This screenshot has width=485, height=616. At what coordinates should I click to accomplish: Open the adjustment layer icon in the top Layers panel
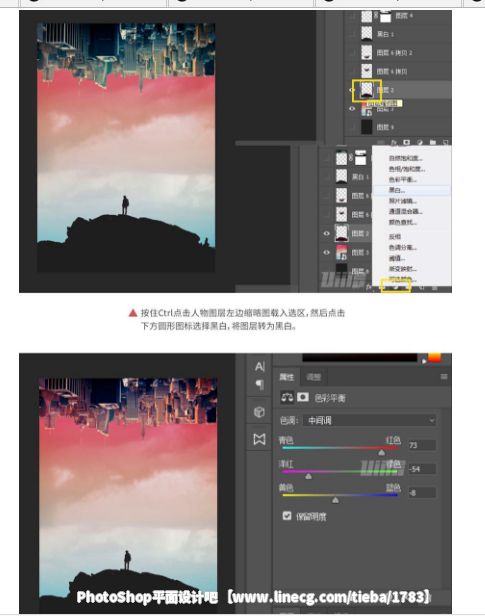coord(419,142)
